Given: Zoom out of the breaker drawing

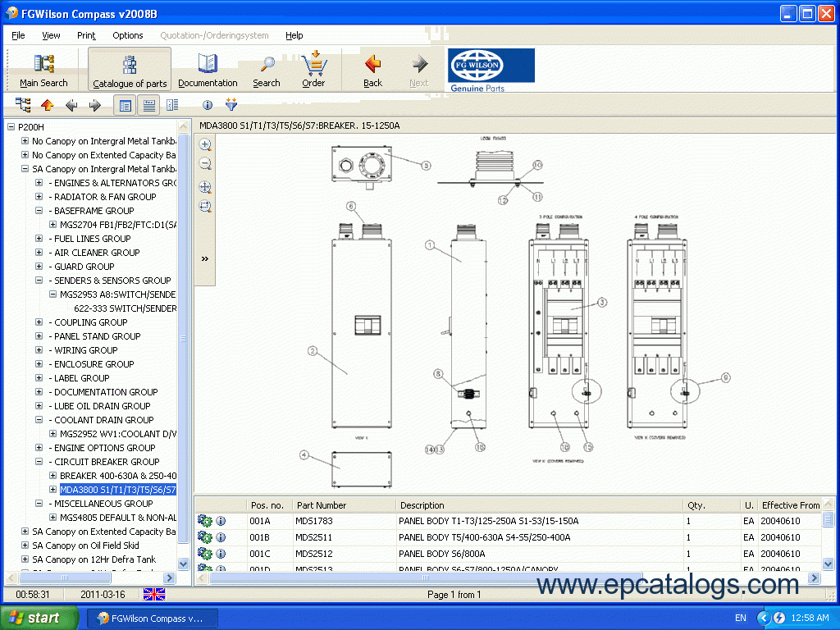Looking at the screenshot, I should pyautogui.click(x=205, y=164).
